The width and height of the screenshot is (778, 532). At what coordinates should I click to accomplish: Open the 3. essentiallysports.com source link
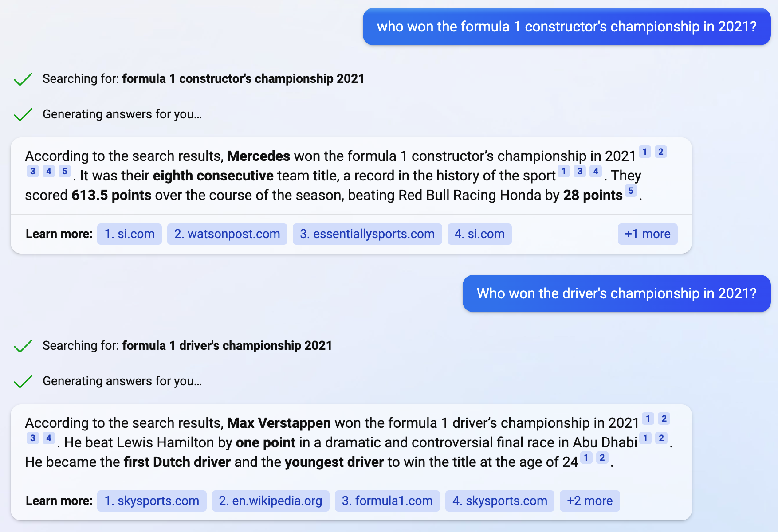pos(367,234)
